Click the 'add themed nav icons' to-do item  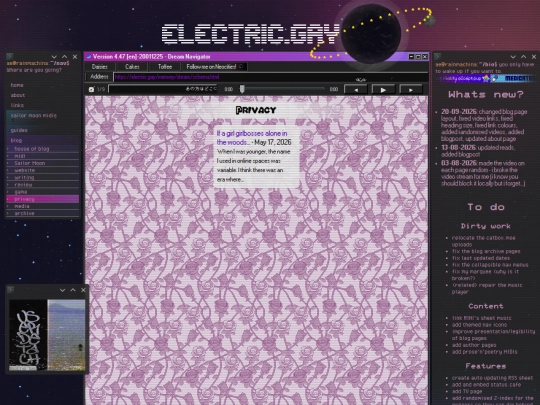pyautogui.click(x=479, y=325)
